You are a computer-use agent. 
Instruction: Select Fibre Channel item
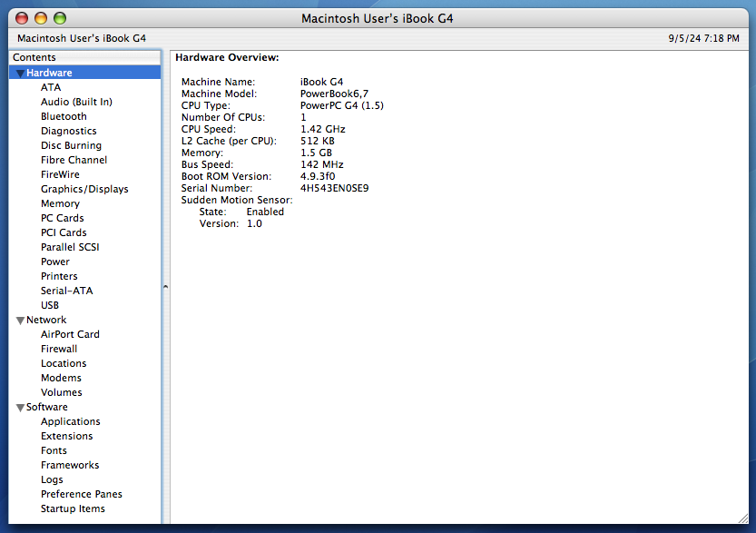point(74,160)
